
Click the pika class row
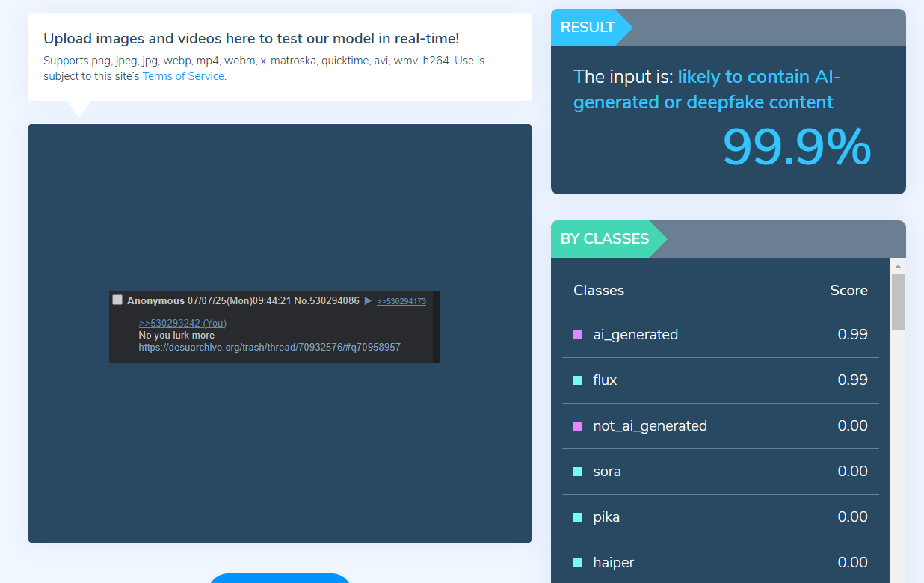pos(721,517)
